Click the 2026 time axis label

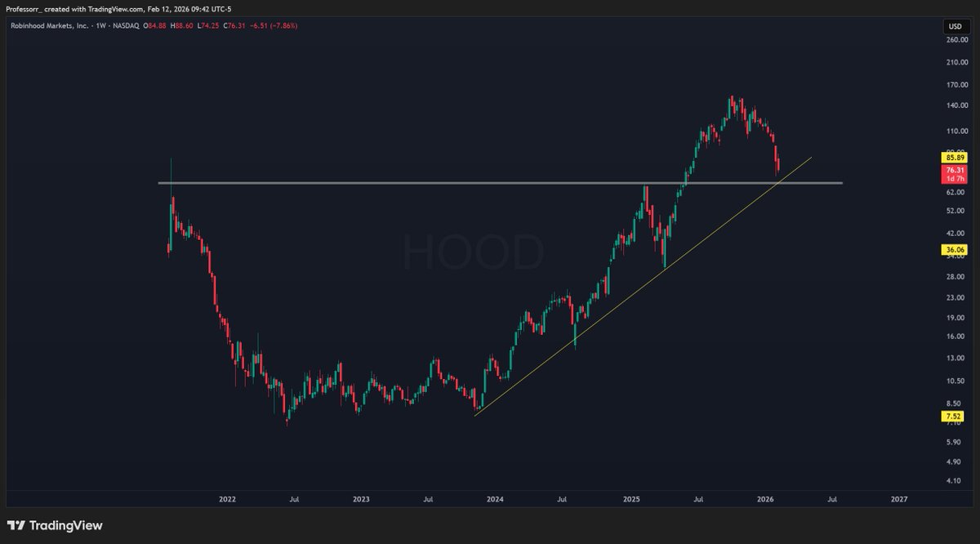[x=765, y=498]
